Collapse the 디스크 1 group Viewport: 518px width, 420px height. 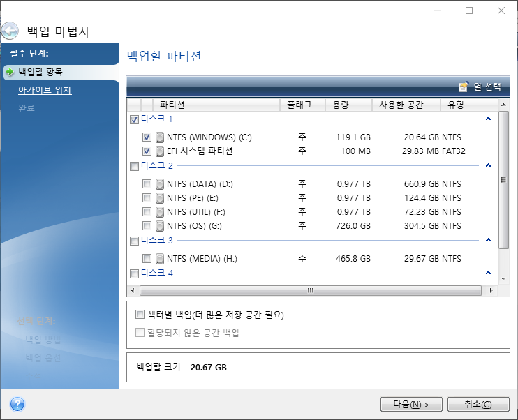click(x=488, y=119)
